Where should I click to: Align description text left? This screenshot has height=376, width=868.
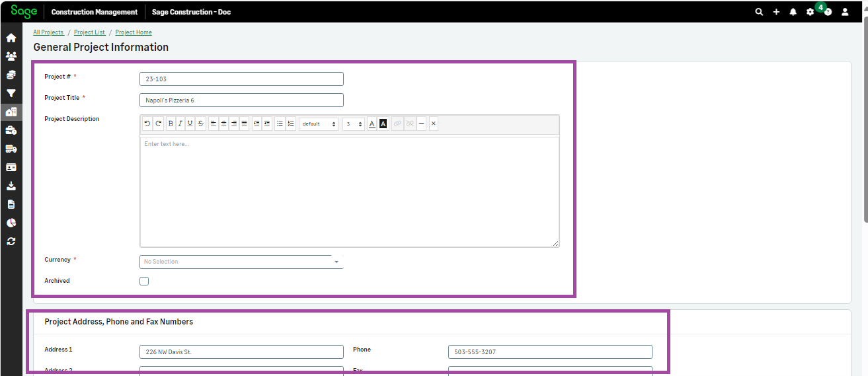(214, 124)
